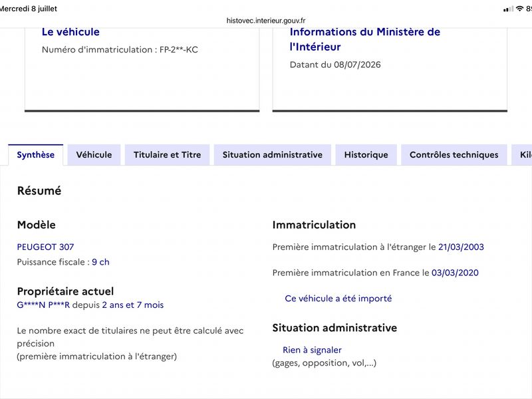This screenshot has width=532, height=399.
Task: Open the Titulaire et Titre tab
Action: click(168, 155)
